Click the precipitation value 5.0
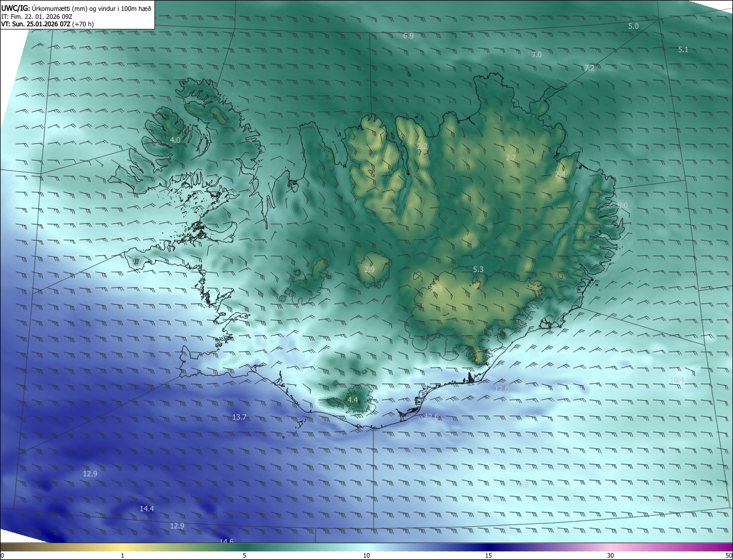The width and height of the screenshot is (733, 560). 633,26
